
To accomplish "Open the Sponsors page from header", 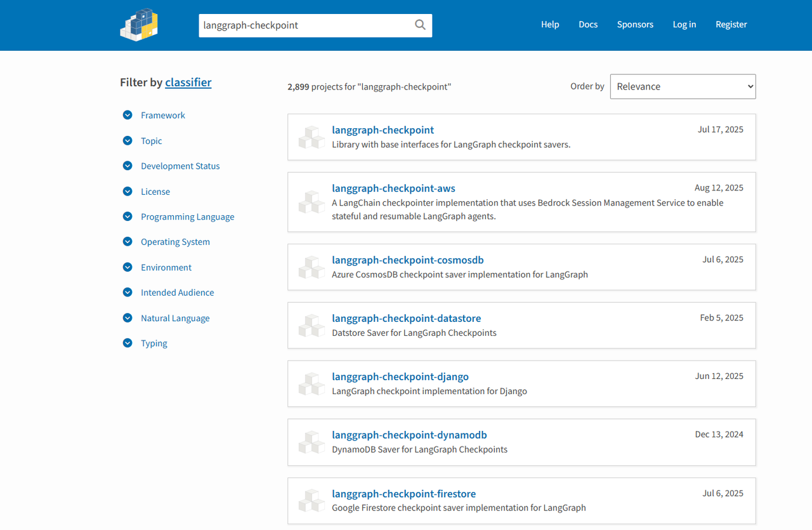I will point(635,25).
